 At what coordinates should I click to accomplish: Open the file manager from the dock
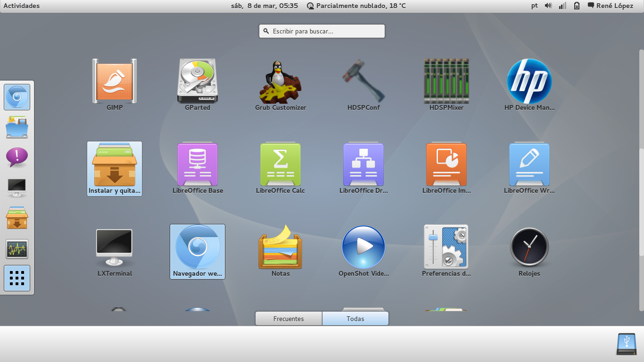coord(17,127)
